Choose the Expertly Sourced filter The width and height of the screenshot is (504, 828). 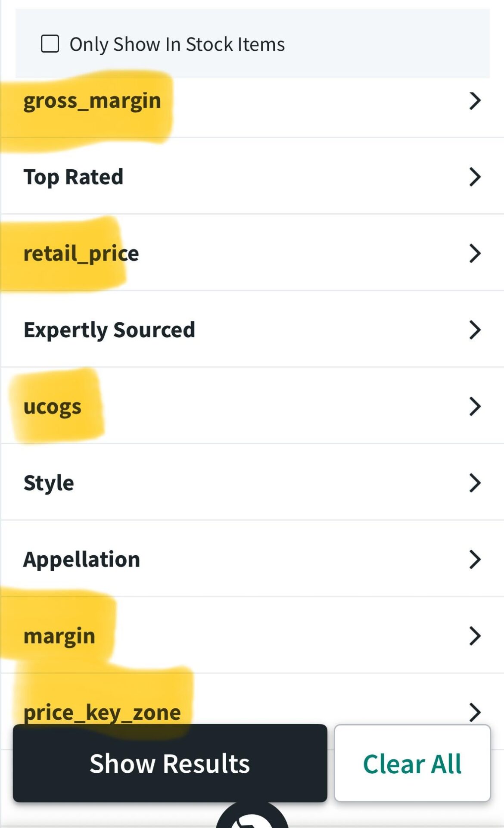pyautogui.click(x=109, y=330)
